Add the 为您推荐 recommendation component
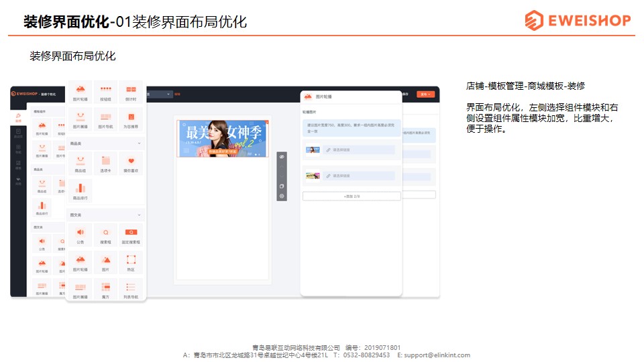Viewport: 644px width, 362px height. click(131, 119)
